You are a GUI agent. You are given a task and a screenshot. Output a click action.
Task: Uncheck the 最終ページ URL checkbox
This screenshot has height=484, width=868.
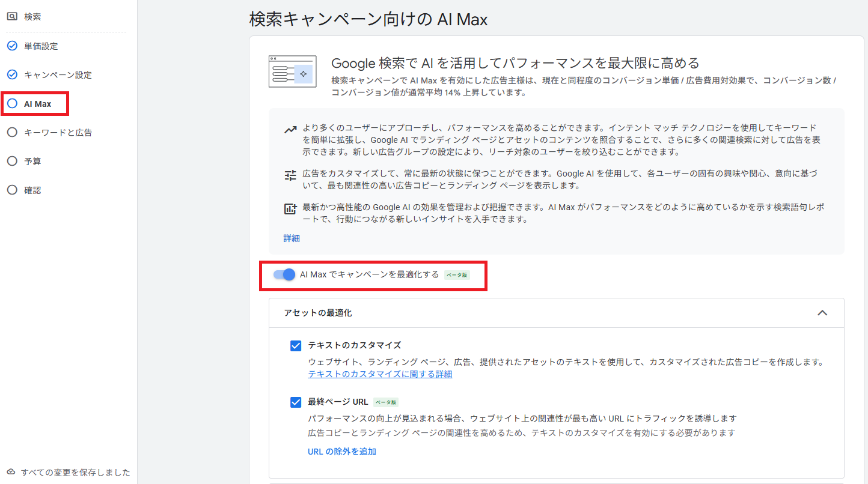tap(296, 402)
